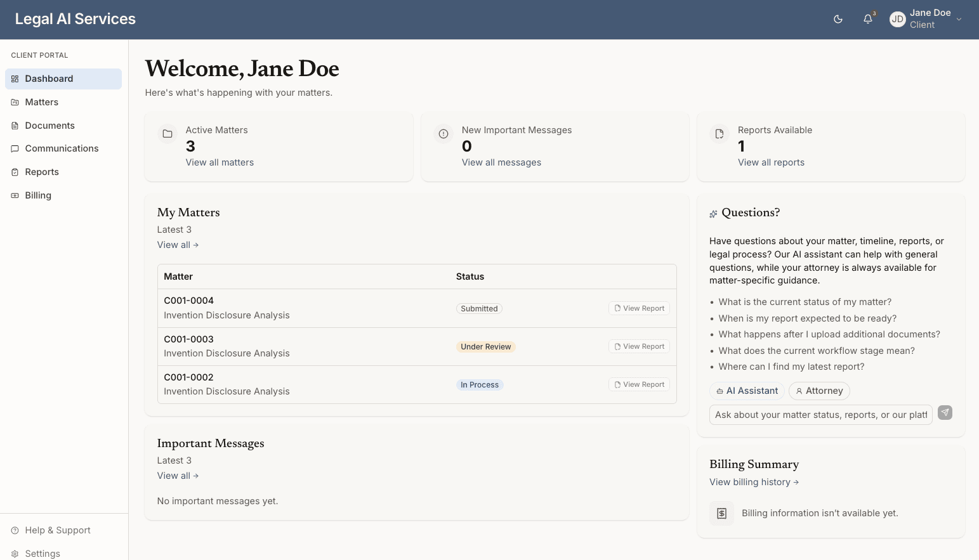
Task: View Report for matter C001-0003
Action: [x=639, y=346]
